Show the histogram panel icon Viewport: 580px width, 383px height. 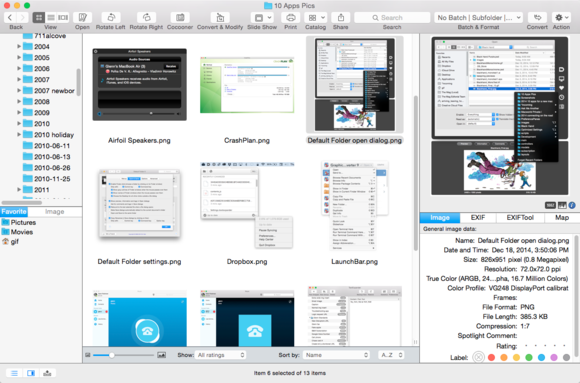coord(562,205)
